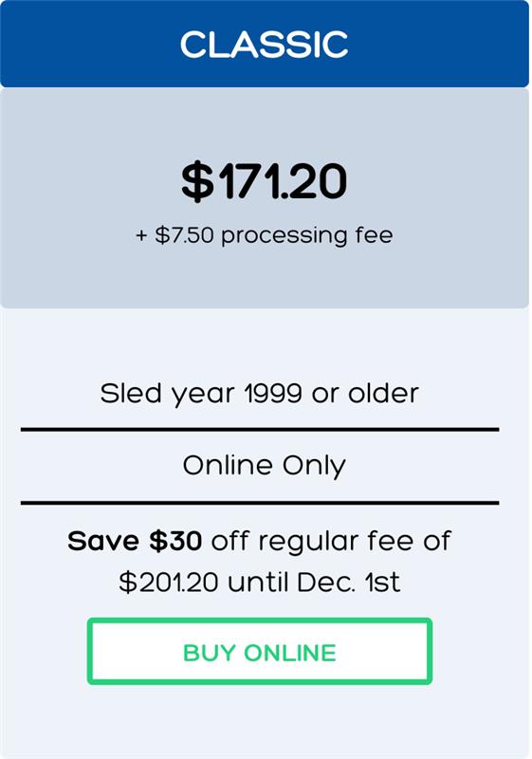The image size is (532, 759).
Task: Click the word older in the sled line
Action: [x=383, y=394]
